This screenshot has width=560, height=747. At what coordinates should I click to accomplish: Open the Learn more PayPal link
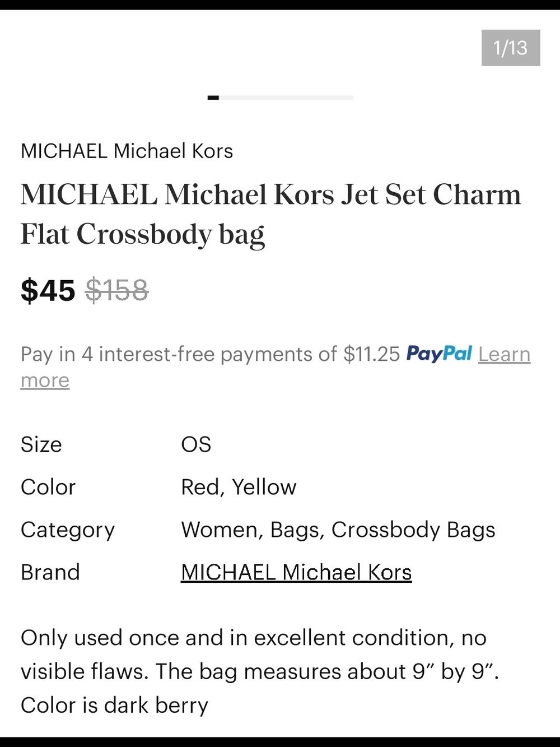[x=504, y=354]
